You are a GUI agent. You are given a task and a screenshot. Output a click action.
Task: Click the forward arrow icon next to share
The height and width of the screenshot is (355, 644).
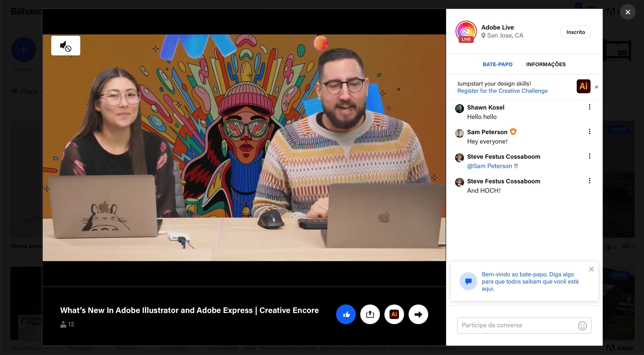[x=418, y=314]
